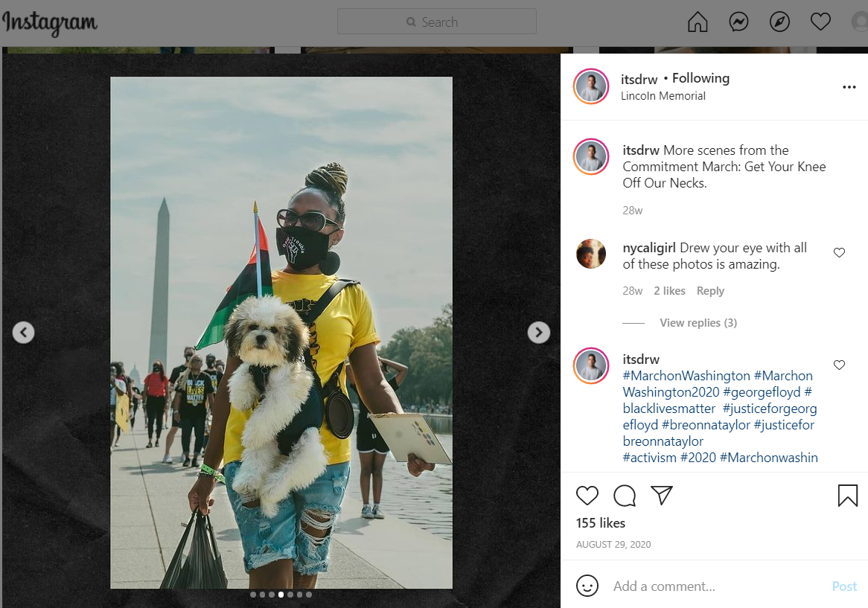Open Messenger direct messages icon

pos(738,22)
